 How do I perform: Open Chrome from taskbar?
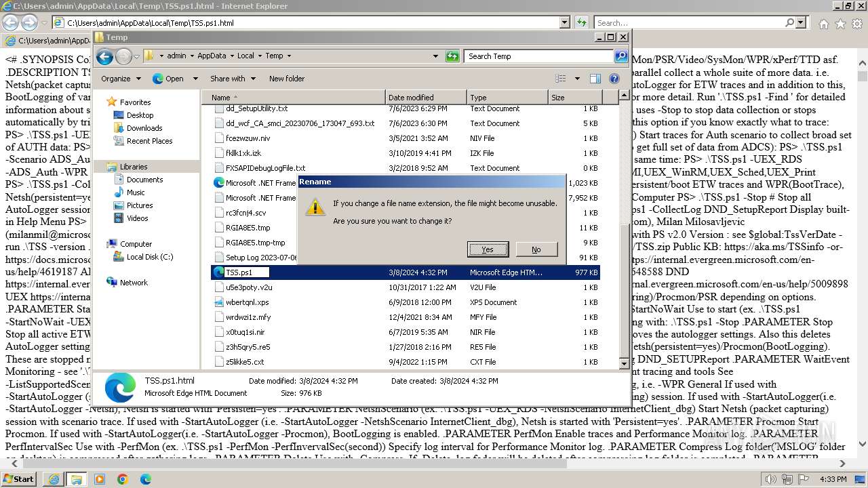(122, 479)
